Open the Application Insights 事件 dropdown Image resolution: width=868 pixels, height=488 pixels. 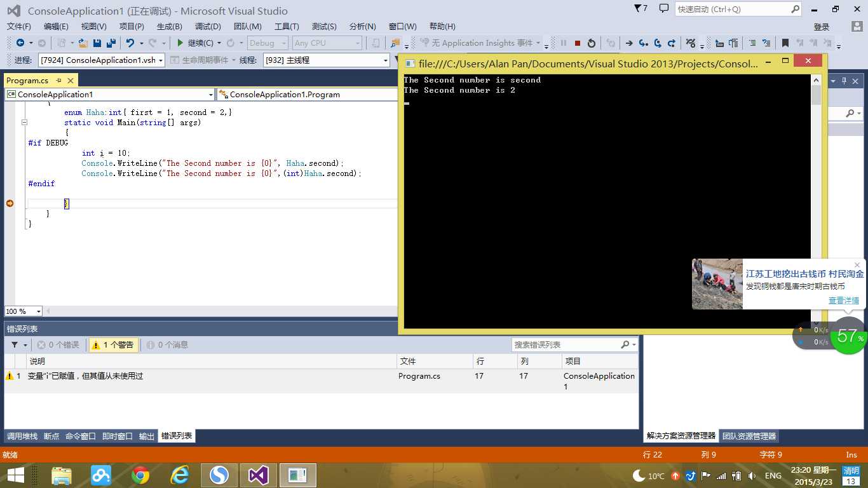click(x=538, y=43)
